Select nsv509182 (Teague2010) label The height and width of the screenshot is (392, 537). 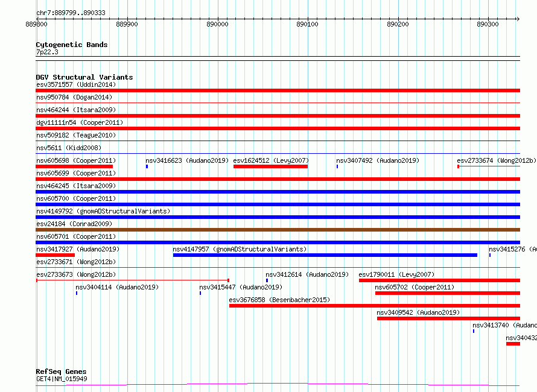click(x=76, y=135)
